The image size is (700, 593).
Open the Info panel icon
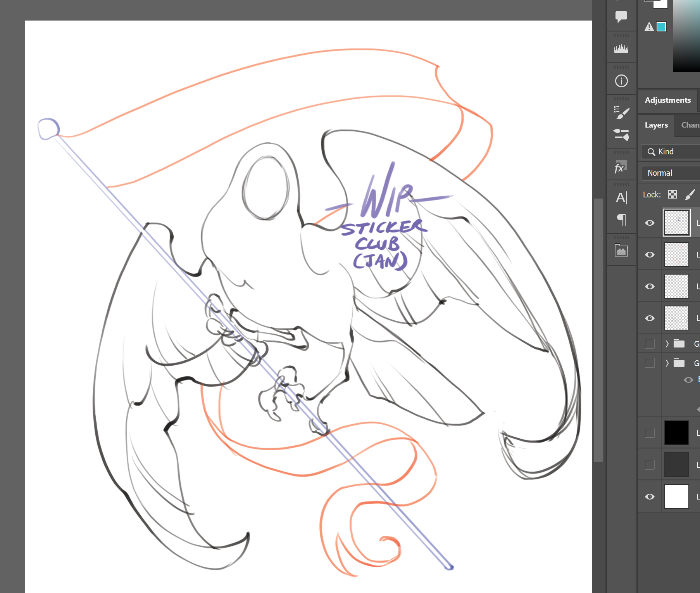(621, 81)
